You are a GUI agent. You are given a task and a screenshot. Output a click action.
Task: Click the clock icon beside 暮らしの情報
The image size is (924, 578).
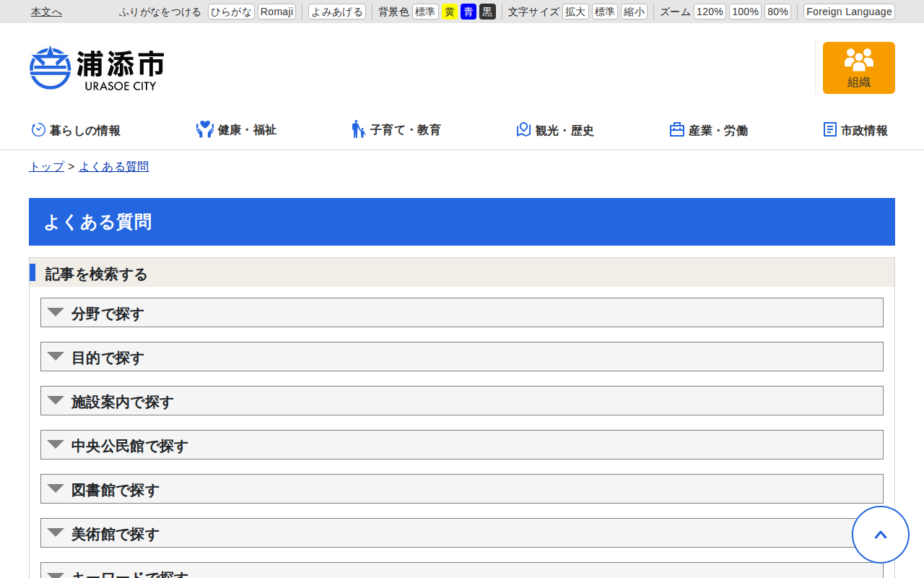[38, 129]
